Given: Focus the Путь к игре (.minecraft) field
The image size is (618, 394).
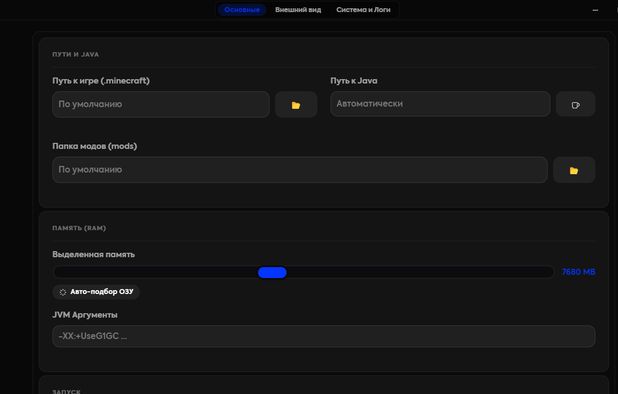Looking at the screenshot, I should coord(161,104).
